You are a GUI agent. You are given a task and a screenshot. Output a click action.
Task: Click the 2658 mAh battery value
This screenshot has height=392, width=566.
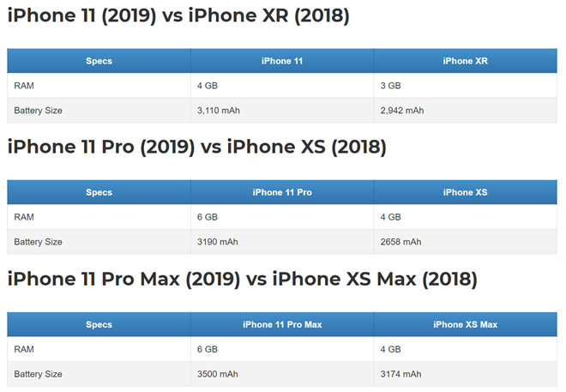[x=400, y=242]
